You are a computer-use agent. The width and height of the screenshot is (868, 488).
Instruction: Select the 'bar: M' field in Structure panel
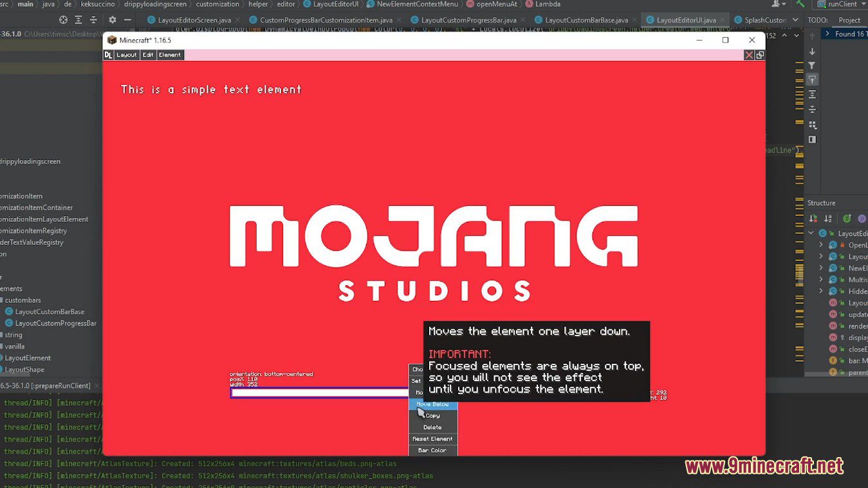coord(848,361)
